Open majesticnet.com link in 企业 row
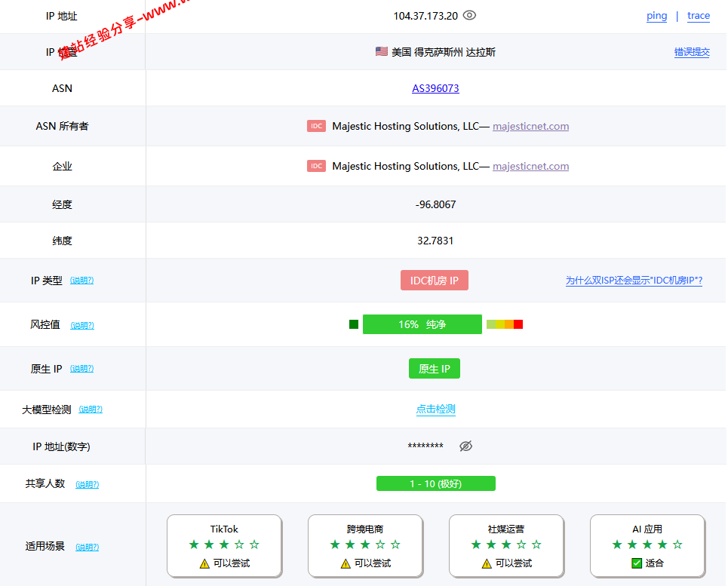The width and height of the screenshot is (728, 586). 530,166
